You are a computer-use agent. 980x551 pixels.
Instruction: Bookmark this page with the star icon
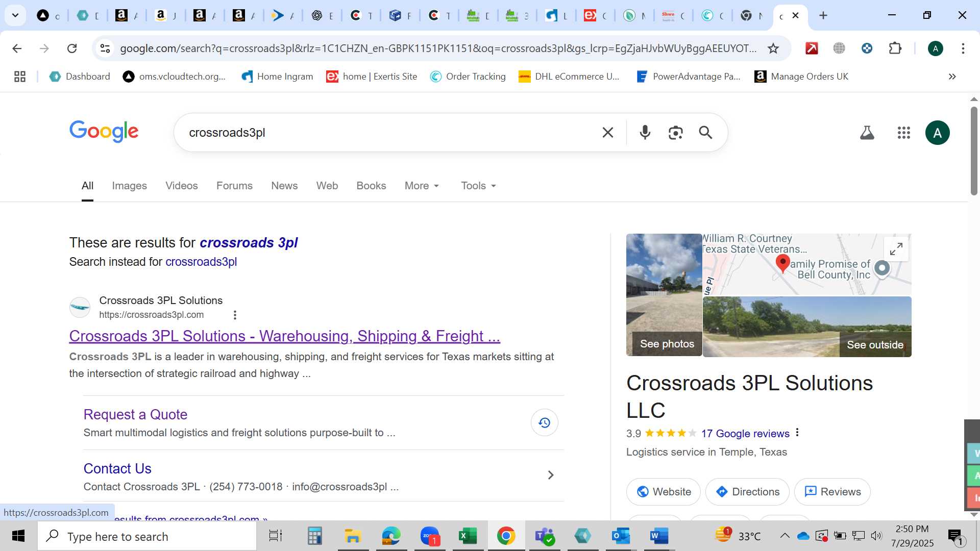(x=773, y=48)
